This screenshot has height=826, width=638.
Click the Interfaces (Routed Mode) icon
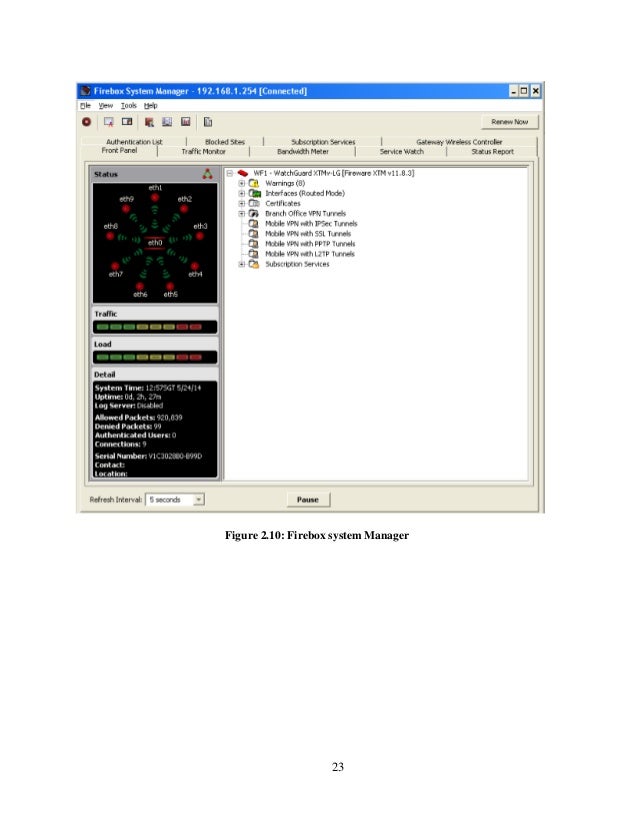[x=254, y=193]
